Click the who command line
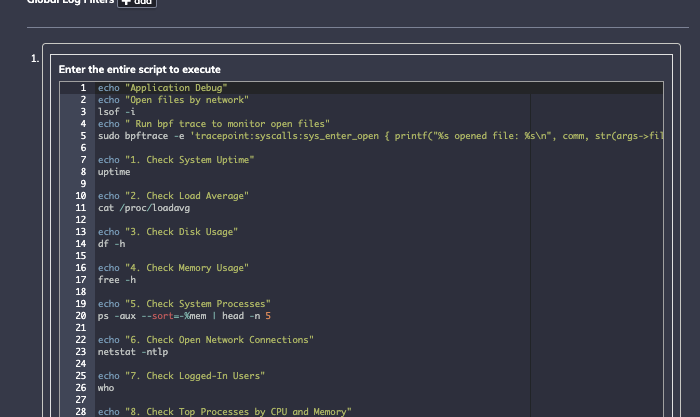Viewport: 700px width, 417px height. click(x=105, y=386)
